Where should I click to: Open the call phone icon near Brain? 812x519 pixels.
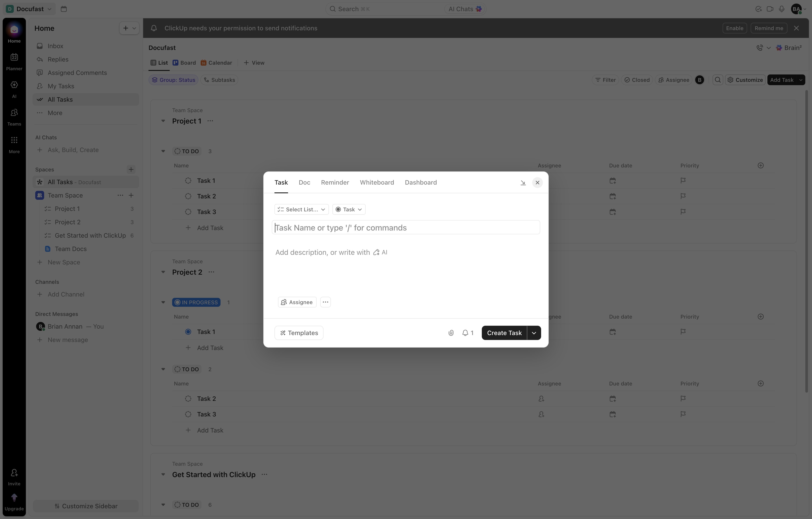tap(759, 48)
